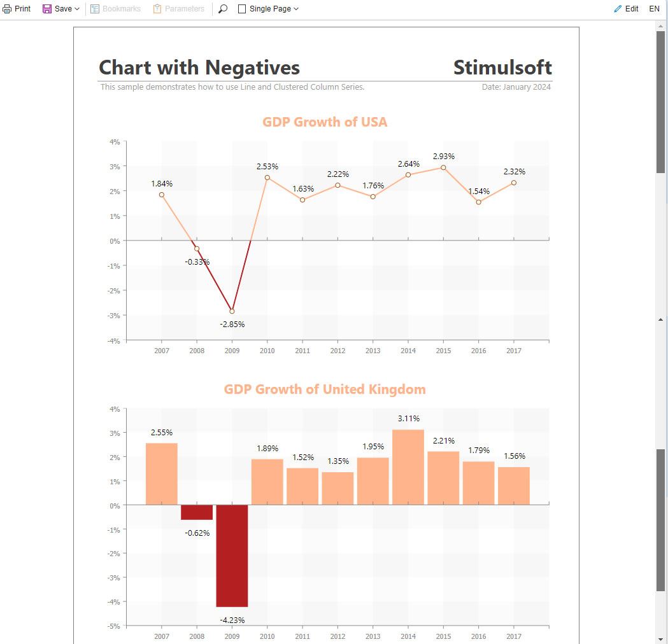Open the Bookmarks panel icon

[95, 8]
